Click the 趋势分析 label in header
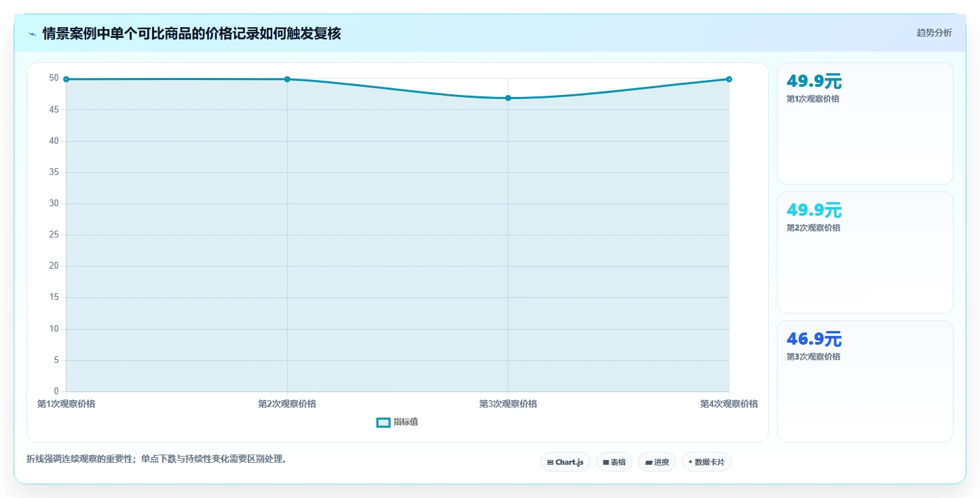980x498 pixels. pos(934,33)
